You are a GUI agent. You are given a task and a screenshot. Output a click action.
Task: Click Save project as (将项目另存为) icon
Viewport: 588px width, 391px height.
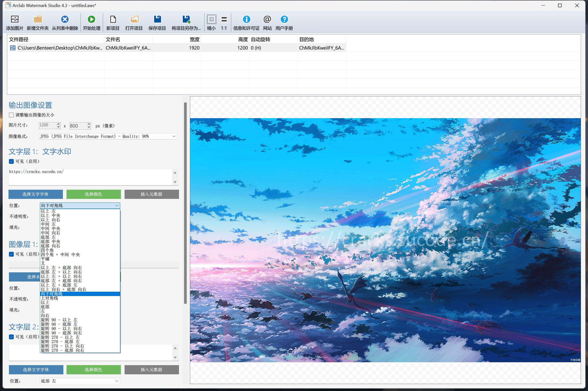186,19
